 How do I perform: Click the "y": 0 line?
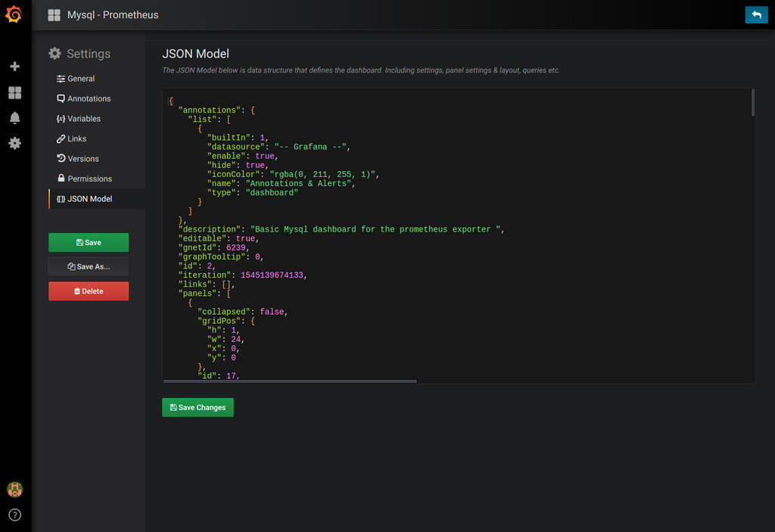(222, 358)
